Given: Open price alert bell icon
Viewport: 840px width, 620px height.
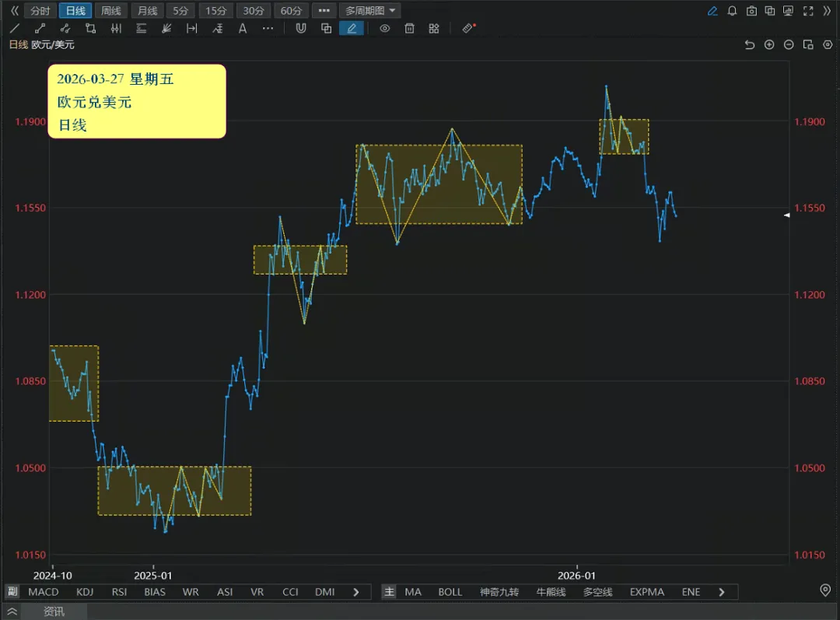Looking at the screenshot, I should [x=732, y=11].
